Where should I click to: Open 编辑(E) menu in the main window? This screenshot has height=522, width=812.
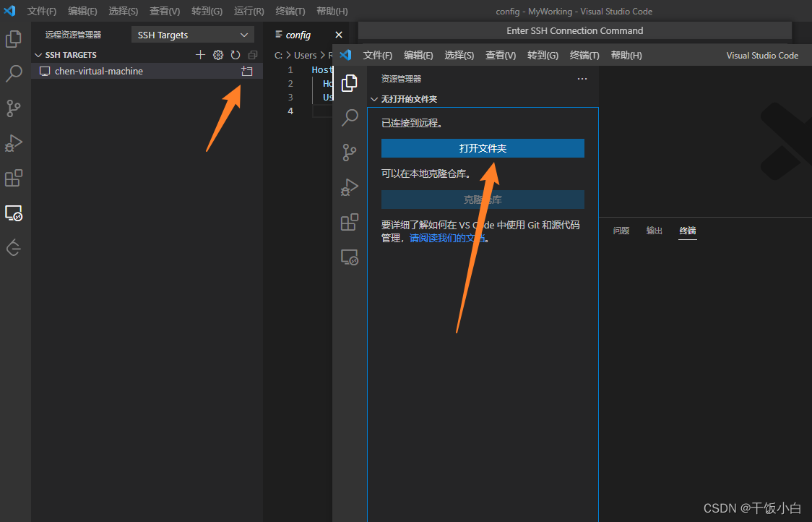click(x=82, y=11)
